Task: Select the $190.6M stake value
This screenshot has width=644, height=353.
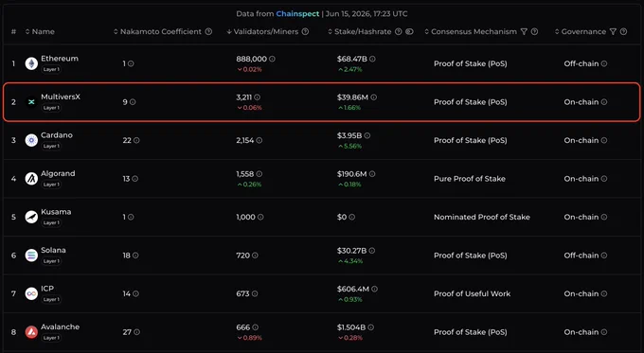Action: tap(351, 174)
